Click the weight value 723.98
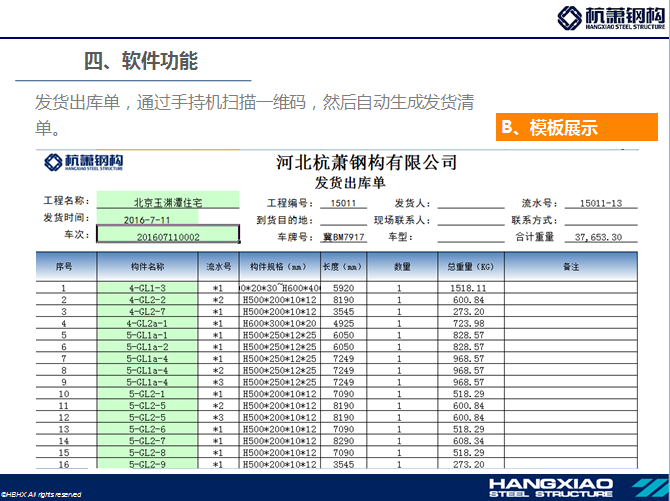 click(468, 324)
